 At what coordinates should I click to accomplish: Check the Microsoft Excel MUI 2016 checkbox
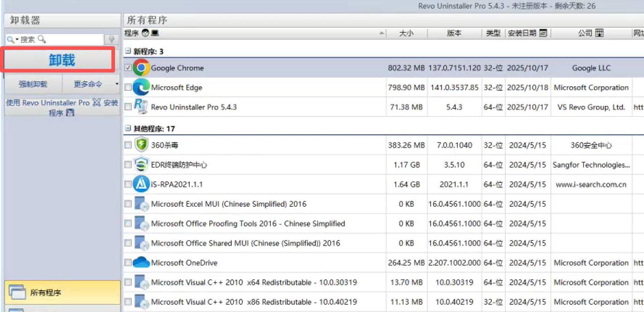coord(128,204)
